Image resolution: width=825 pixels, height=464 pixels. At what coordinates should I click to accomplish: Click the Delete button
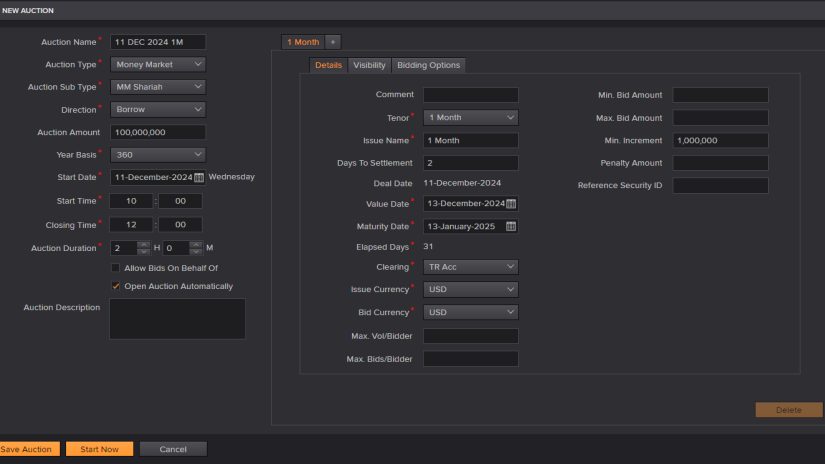tap(789, 410)
